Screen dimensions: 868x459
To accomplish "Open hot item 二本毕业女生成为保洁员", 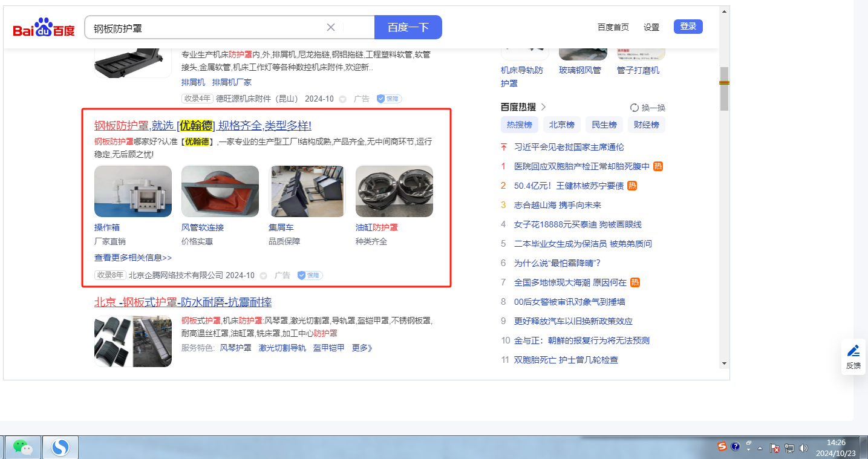I will click(583, 244).
